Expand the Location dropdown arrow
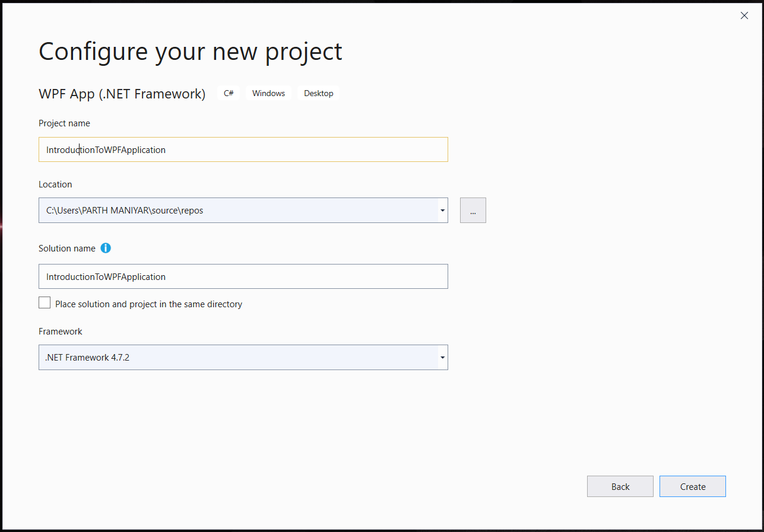 click(x=442, y=211)
